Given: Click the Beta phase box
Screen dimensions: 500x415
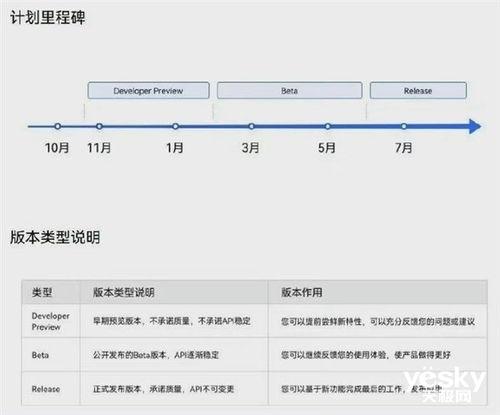Looking at the screenshot, I should [289, 90].
